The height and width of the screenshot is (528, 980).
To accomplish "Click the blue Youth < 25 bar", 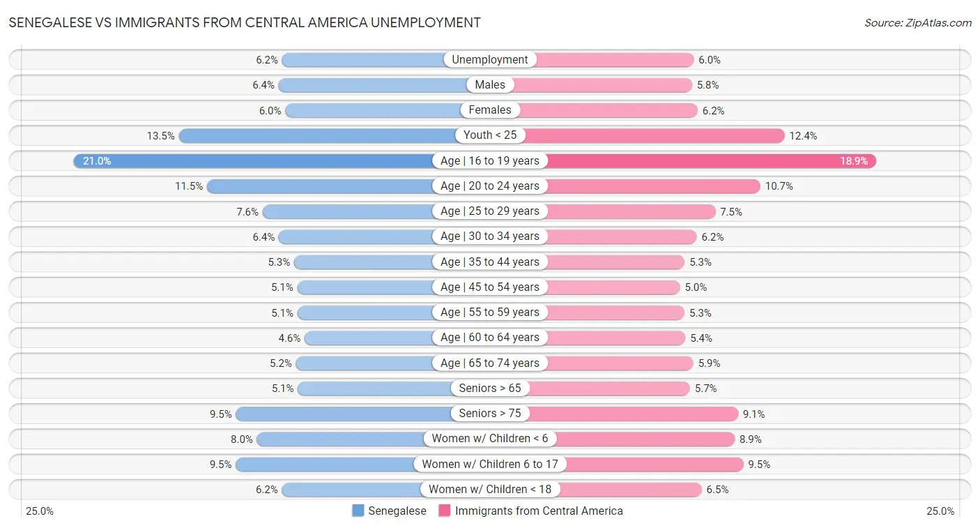I will point(317,135).
